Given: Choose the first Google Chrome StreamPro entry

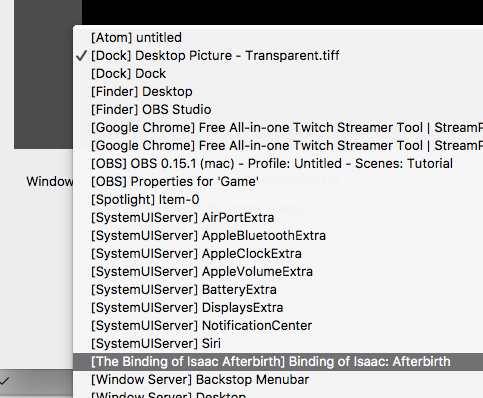Looking at the screenshot, I should (x=278, y=127).
